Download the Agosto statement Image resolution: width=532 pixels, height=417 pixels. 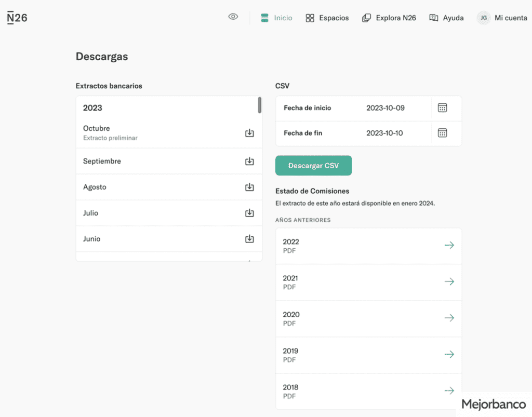249,187
